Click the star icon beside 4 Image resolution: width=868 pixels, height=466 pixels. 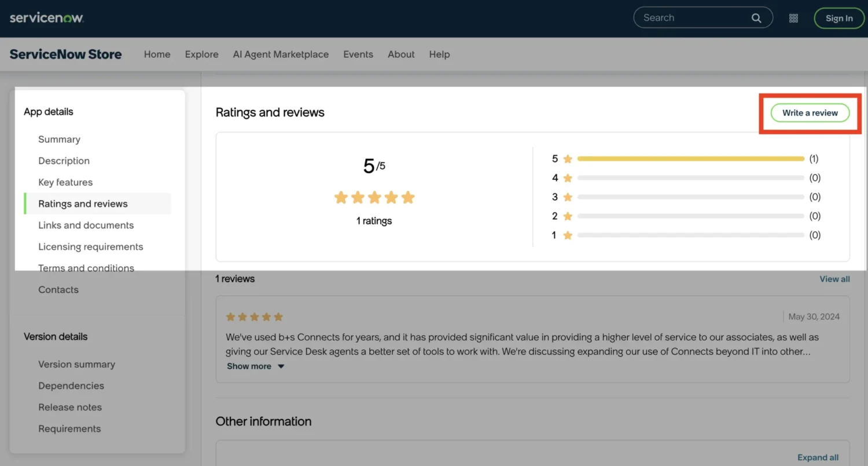568,177
